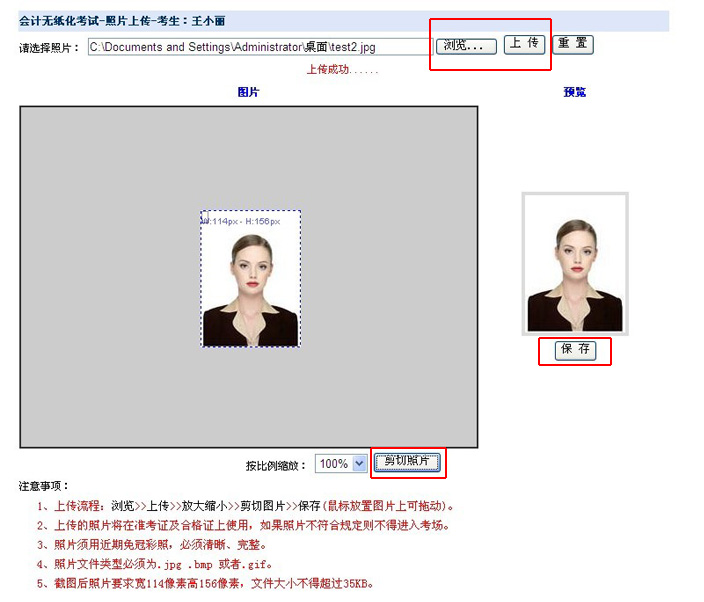The image size is (704, 602).
Task: Click note 5 about the 35KB limit
Action: [x=205, y=584]
